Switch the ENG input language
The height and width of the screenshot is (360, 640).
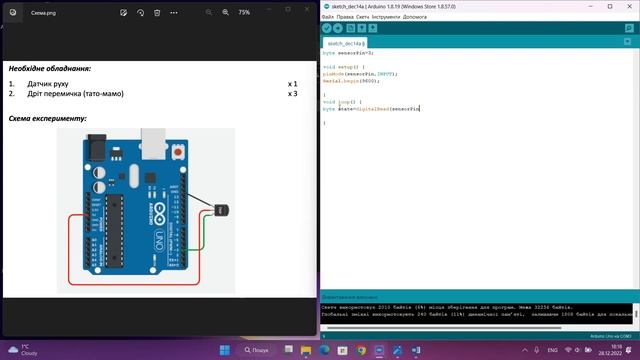pyautogui.click(x=552, y=350)
